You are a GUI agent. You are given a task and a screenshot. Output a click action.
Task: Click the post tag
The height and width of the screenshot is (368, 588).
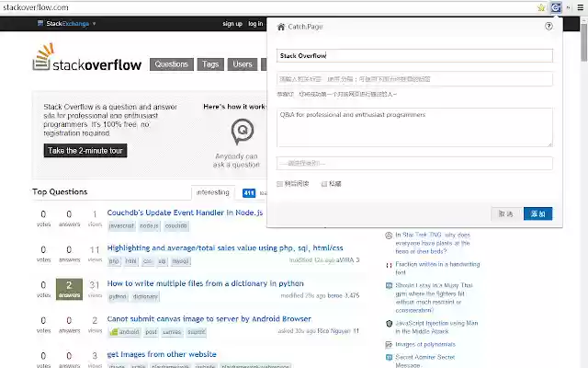151,332
